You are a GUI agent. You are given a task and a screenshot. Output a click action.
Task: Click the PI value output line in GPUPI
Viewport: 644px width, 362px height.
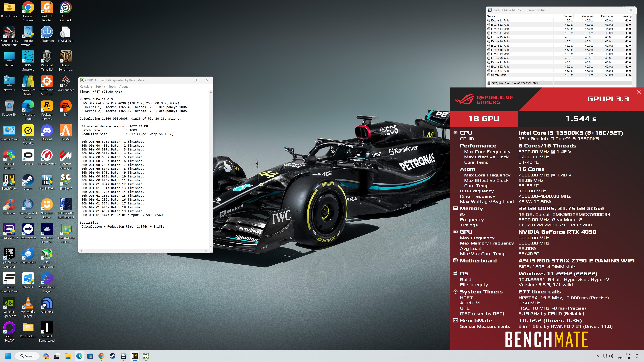tap(122, 215)
